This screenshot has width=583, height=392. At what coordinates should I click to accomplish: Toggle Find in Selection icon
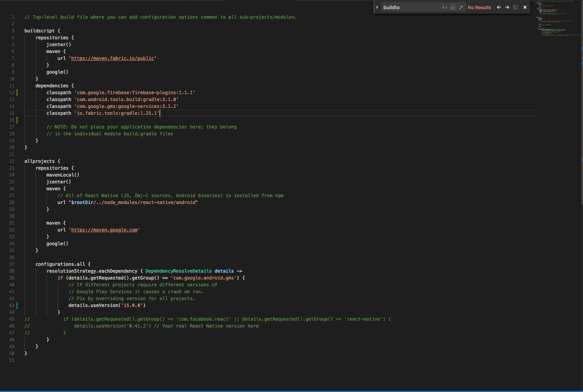[x=515, y=7]
